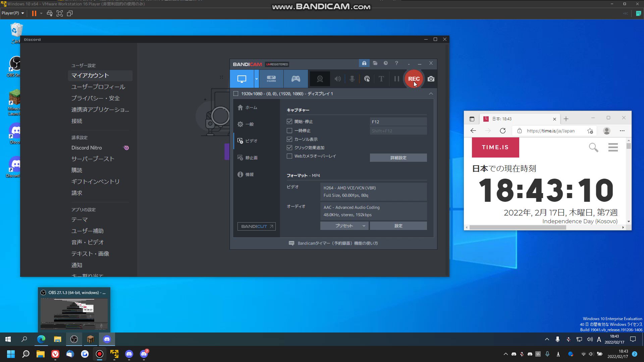This screenshot has height=362, width=644.
Task: Open recording mode dropdown arrow
Action: [x=257, y=79]
